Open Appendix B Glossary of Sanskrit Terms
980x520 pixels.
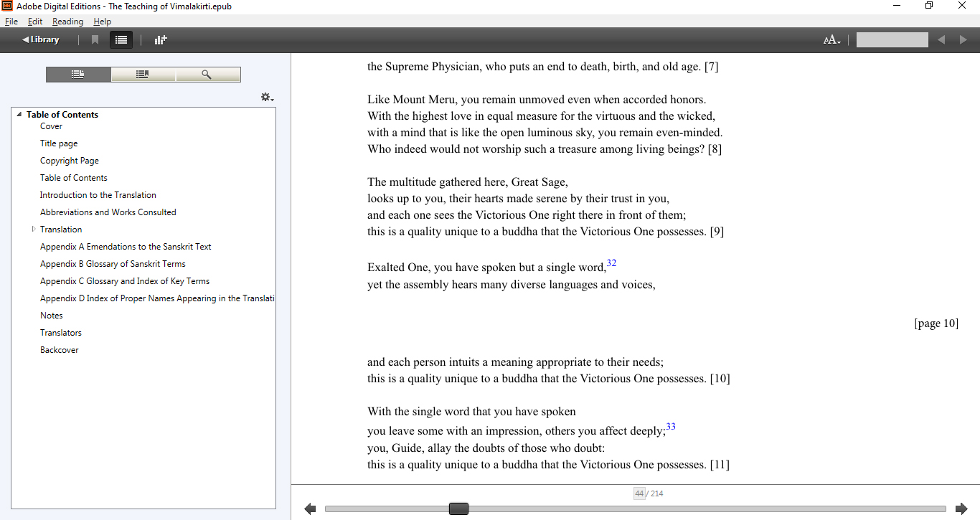point(113,264)
